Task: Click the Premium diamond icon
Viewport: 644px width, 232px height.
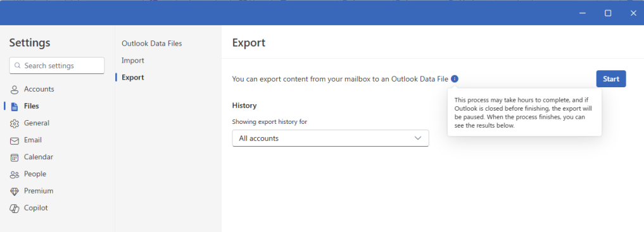Action: tap(15, 192)
